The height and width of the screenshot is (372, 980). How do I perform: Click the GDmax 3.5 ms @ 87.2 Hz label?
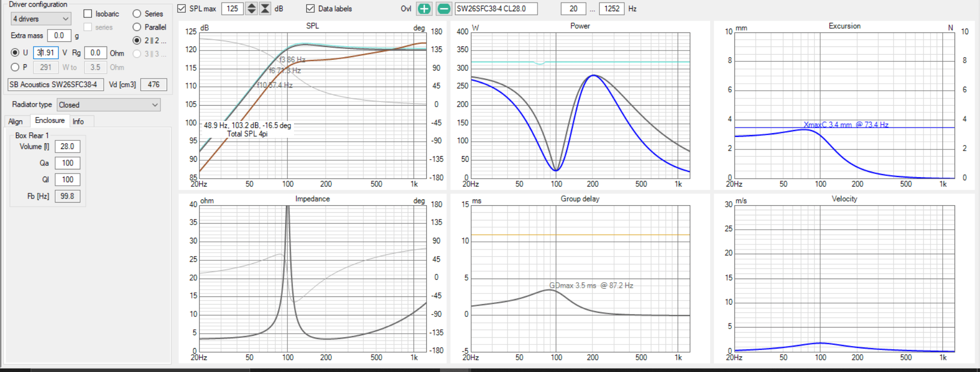click(x=591, y=286)
